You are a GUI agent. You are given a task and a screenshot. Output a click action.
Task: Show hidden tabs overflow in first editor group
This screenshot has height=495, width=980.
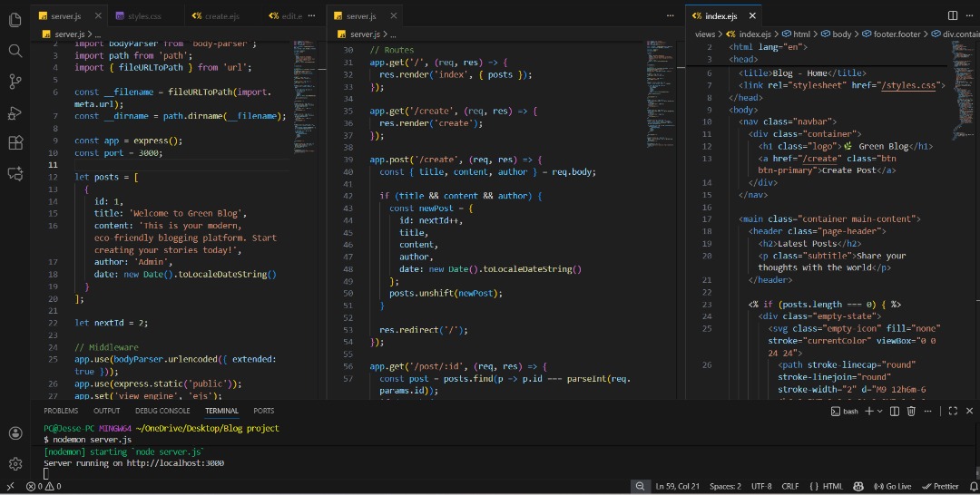pyautogui.click(x=312, y=15)
